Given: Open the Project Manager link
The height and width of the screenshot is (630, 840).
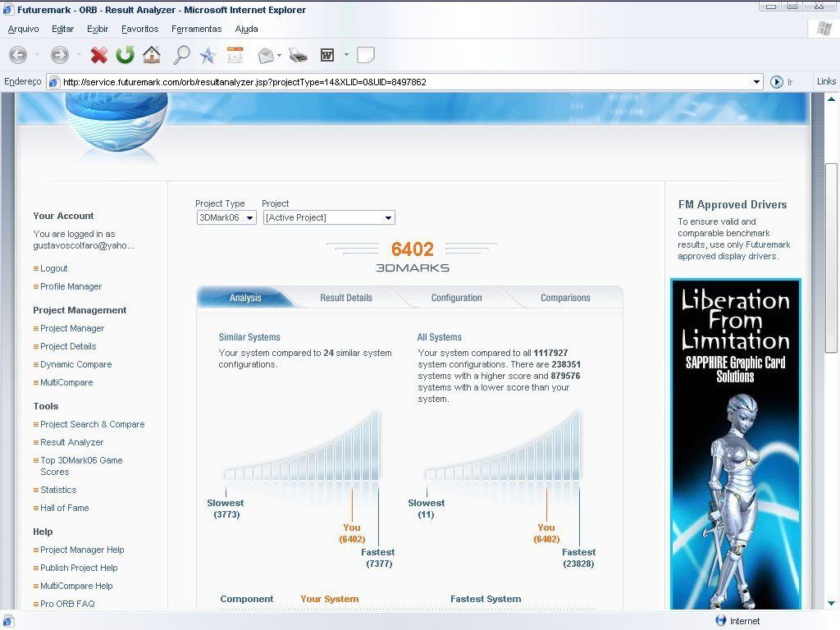Looking at the screenshot, I should pyautogui.click(x=72, y=328).
